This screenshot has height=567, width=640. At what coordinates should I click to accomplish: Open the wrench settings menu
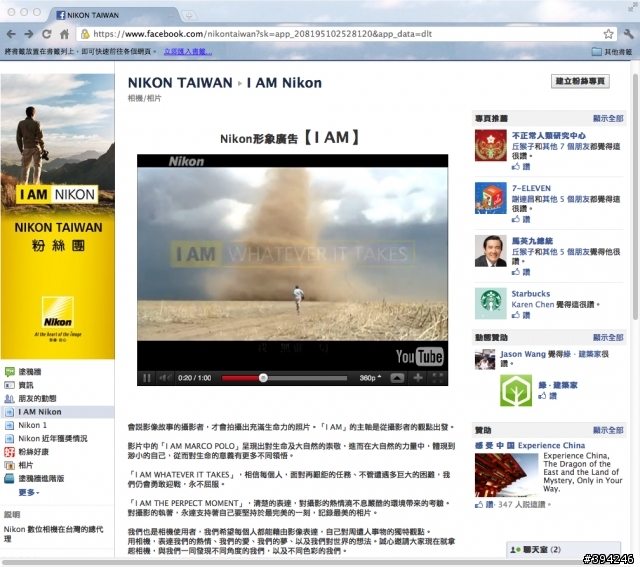(629, 34)
